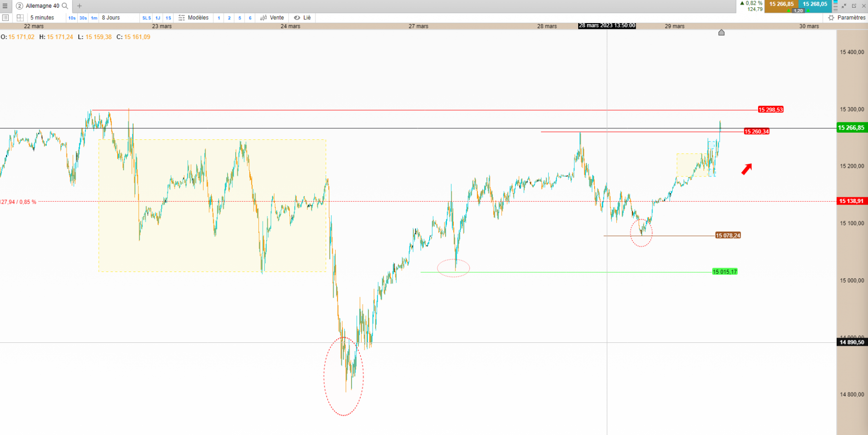Click the search magnifier next to Allemagne 40
Image resolution: width=868 pixels, height=435 pixels.
pos(65,6)
